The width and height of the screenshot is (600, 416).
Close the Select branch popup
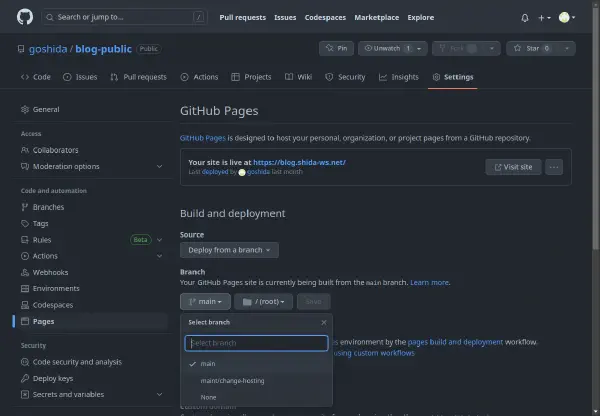point(324,323)
